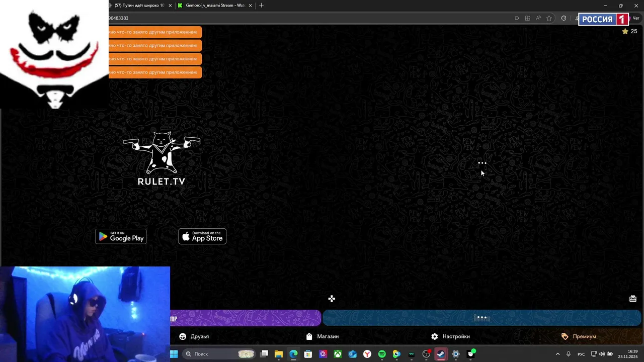Open Steam from the taskbar
The image size is (644, 362).
point(441,354)
